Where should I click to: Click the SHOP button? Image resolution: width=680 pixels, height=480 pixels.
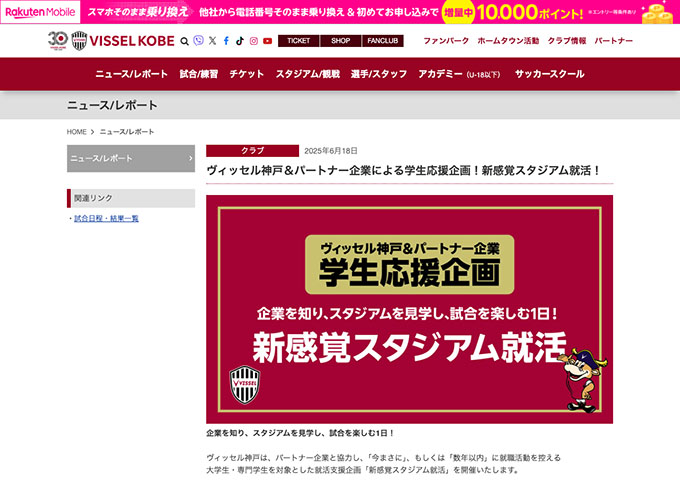point(340,41)
